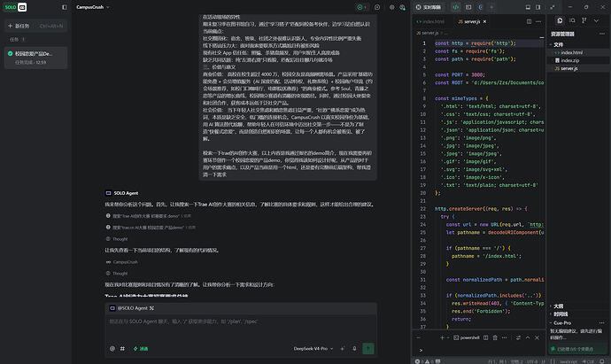Open the editor more actions ellipsis
This screenshot has width=611, height=364.
(x=538, y=21)
